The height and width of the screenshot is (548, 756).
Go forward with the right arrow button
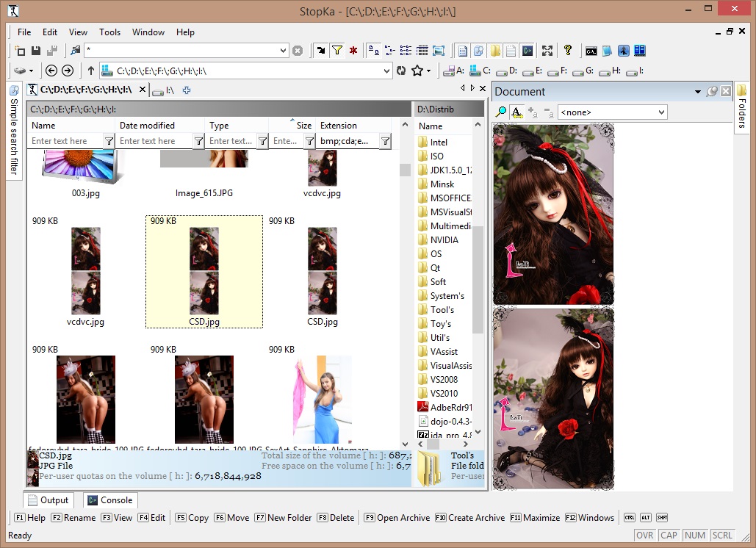68,71
